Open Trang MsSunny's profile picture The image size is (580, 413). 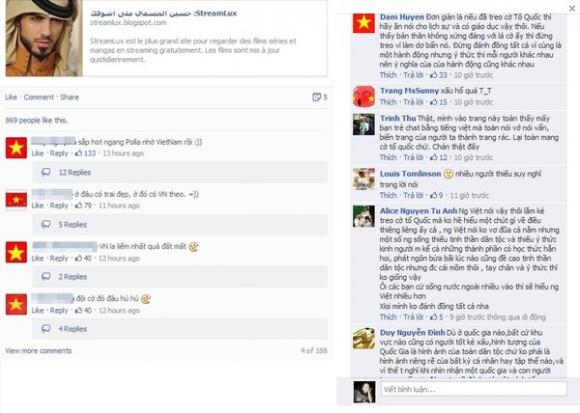[364, 97]
